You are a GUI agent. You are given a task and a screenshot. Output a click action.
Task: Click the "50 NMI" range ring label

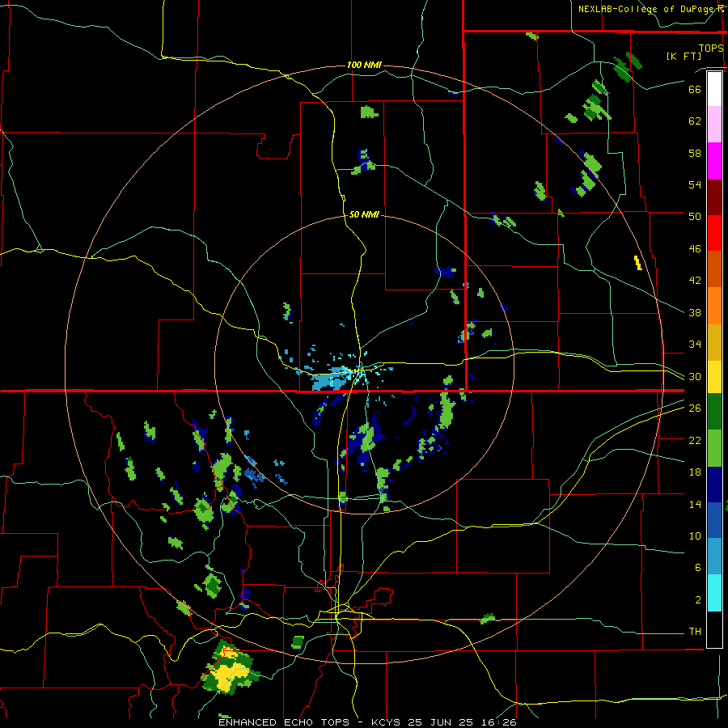pos(364,214)
